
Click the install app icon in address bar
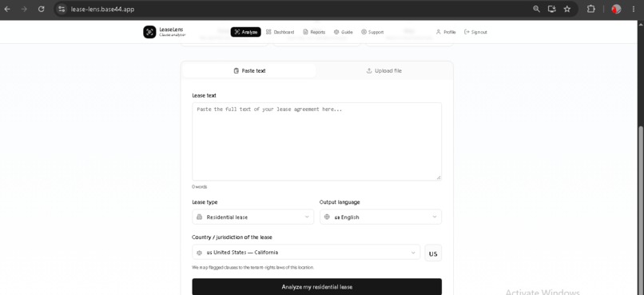coord(551,9)
